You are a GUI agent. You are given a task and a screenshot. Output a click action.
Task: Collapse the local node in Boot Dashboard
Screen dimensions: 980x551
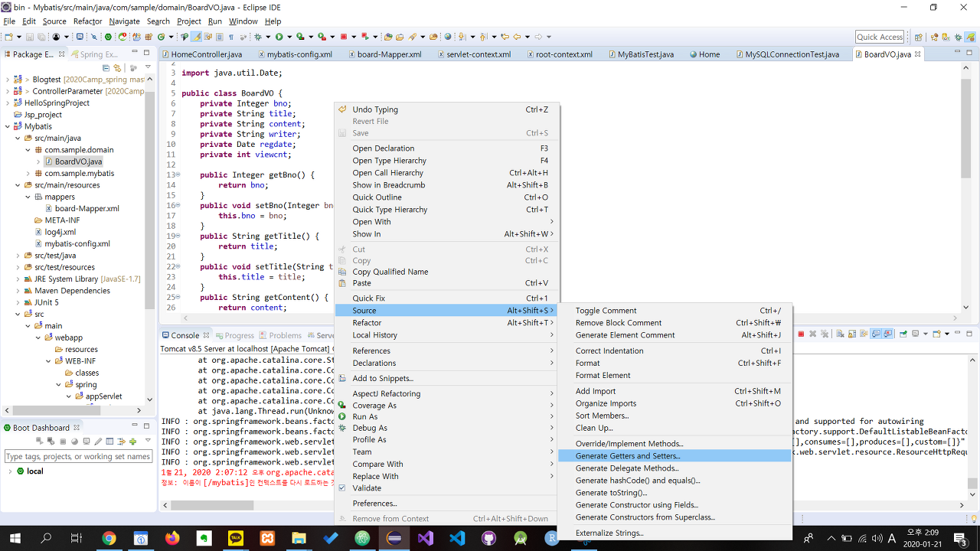point(10,471)
